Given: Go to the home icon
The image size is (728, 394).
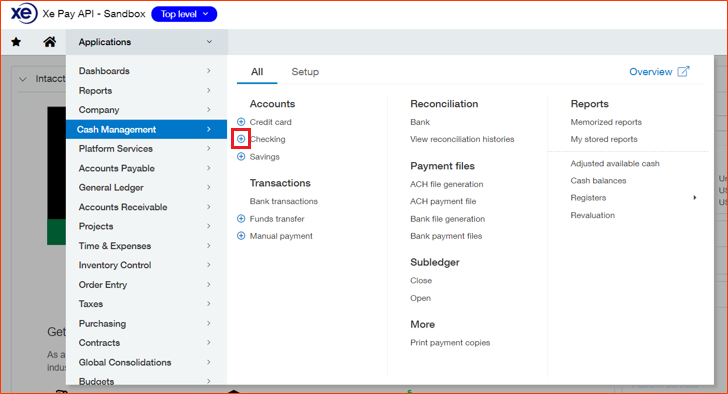Looking at the screenshot, I should [50, 42].
